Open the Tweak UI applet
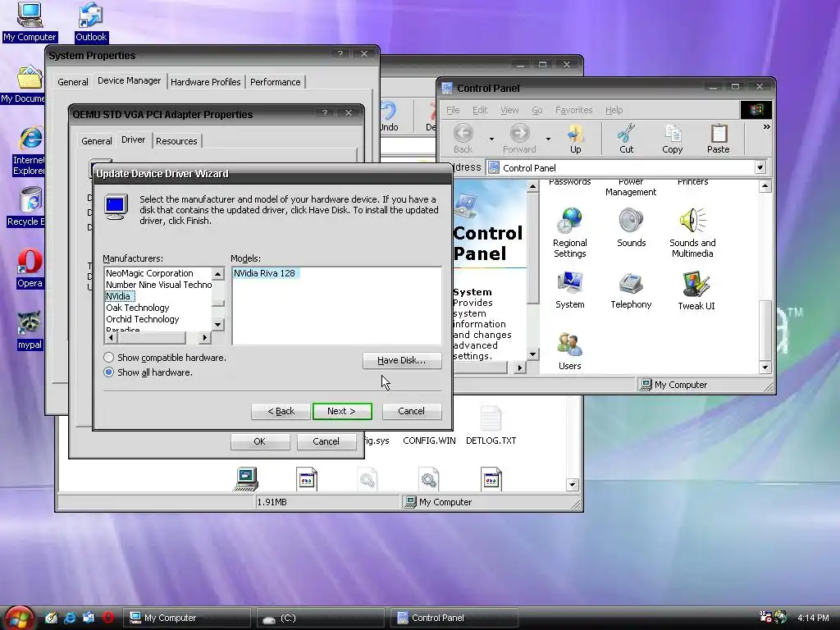 (696, 290)
